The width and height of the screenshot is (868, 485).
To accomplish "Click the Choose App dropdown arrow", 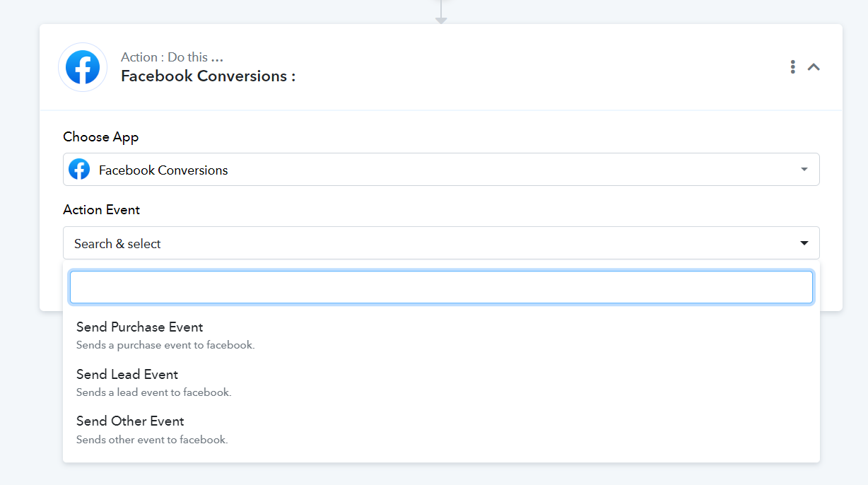I will (x=804, y=170).
